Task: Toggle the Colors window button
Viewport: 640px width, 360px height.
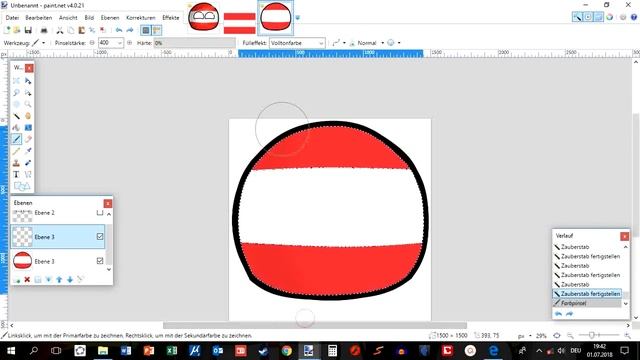Action: tap(609, 17)
